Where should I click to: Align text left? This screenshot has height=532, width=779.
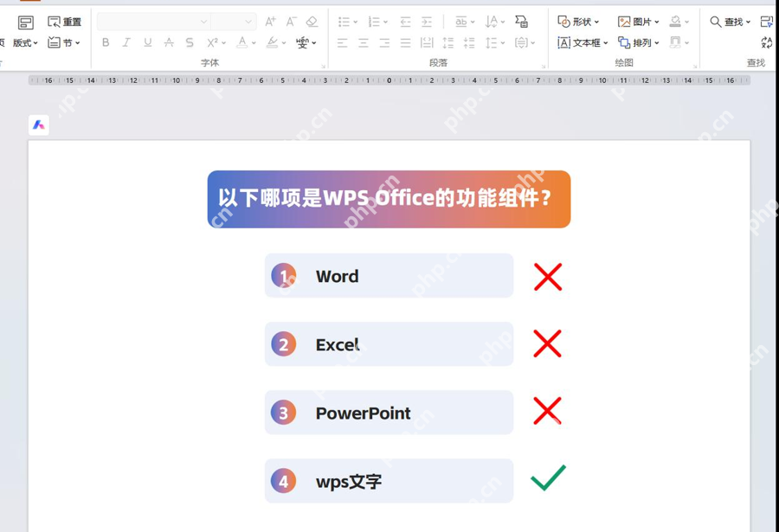[x=342, y=42]
